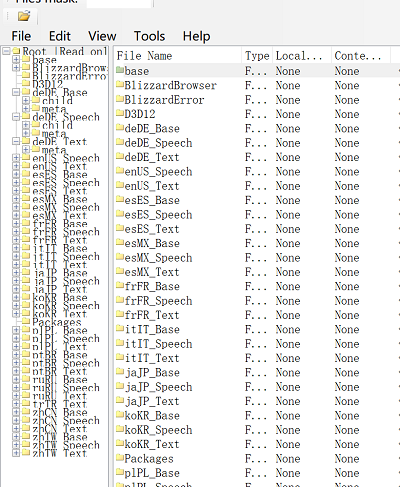Click the Type column header
Viewport: 400px width, 487px height.
point(257,55)
